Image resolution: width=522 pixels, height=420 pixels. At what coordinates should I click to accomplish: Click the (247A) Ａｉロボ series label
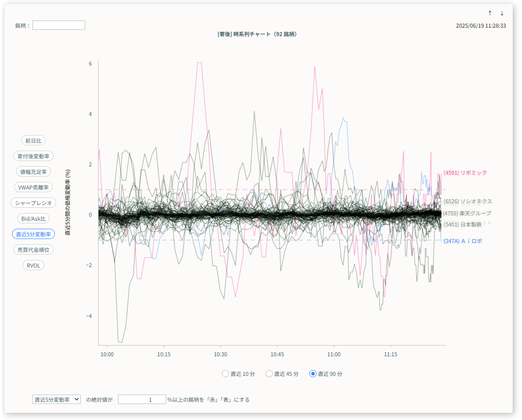click(462, 241)
